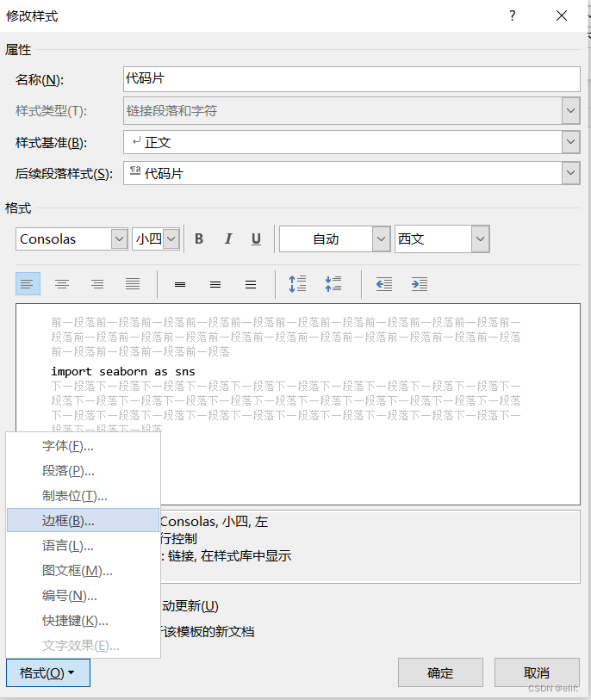The width and height of the screenshot is (591, 700).
Task: Open the Consolas font name dropdown
Action: coord(119,238)
